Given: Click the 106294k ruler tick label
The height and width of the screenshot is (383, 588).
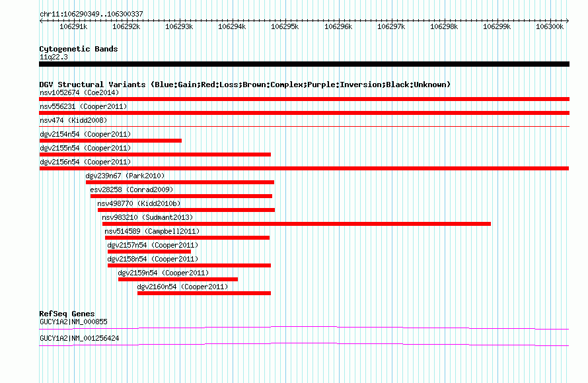Looking at the screenshot, I should click(232, 26).
